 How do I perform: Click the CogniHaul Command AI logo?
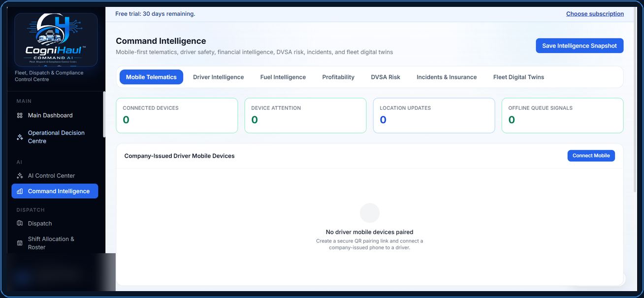click(56, 40)
